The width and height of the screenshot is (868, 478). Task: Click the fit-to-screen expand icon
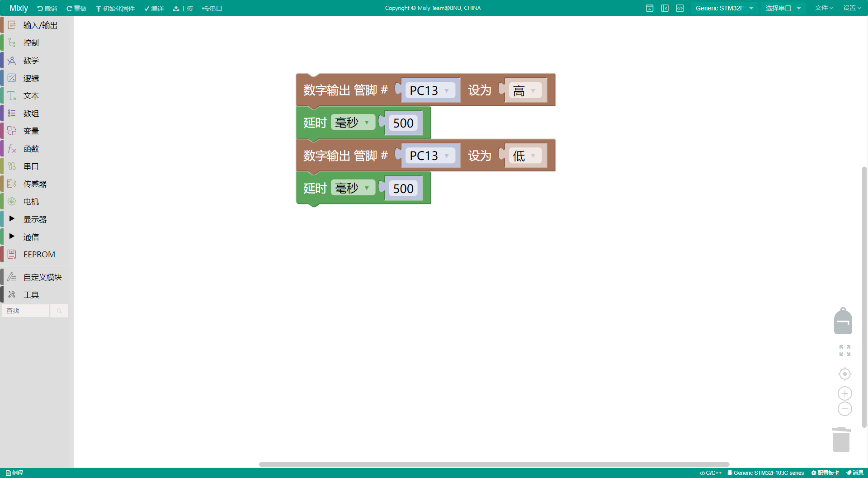pyautogui.click(x=844, y=350)
